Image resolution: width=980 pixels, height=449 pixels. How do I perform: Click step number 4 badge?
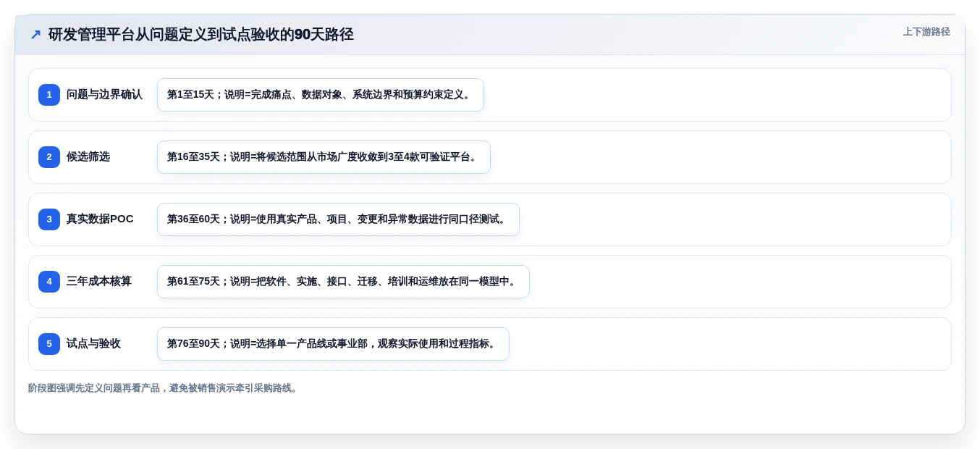pyautogui.click(x=49, y=282)
